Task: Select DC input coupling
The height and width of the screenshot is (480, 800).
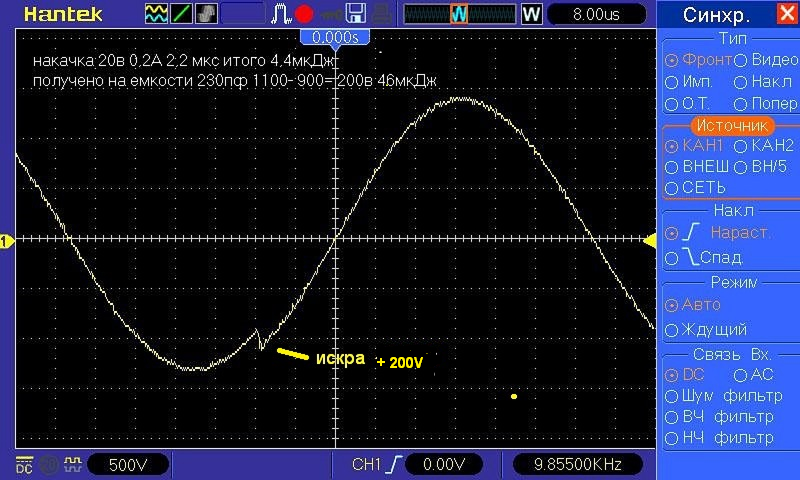Action: coord(685,375)
